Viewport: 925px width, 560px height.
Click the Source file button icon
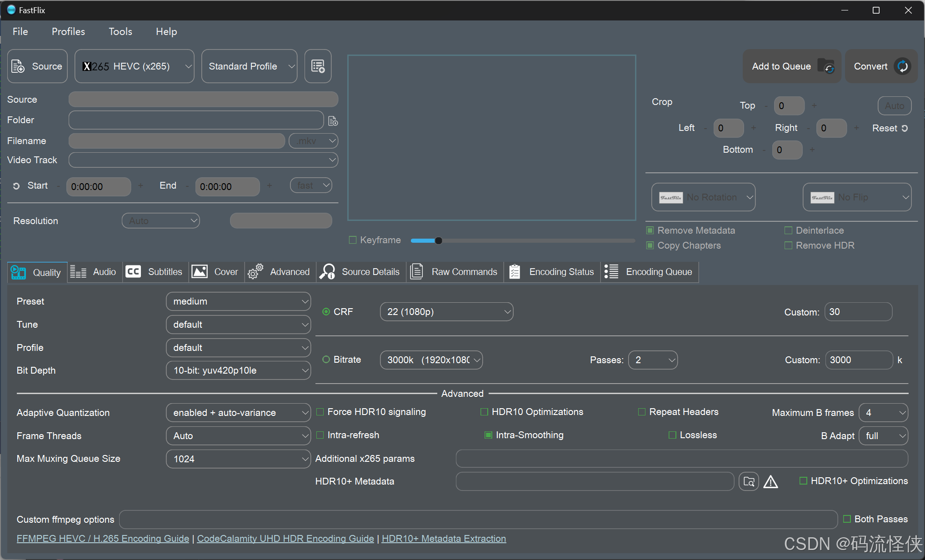(x=18, y=66)
